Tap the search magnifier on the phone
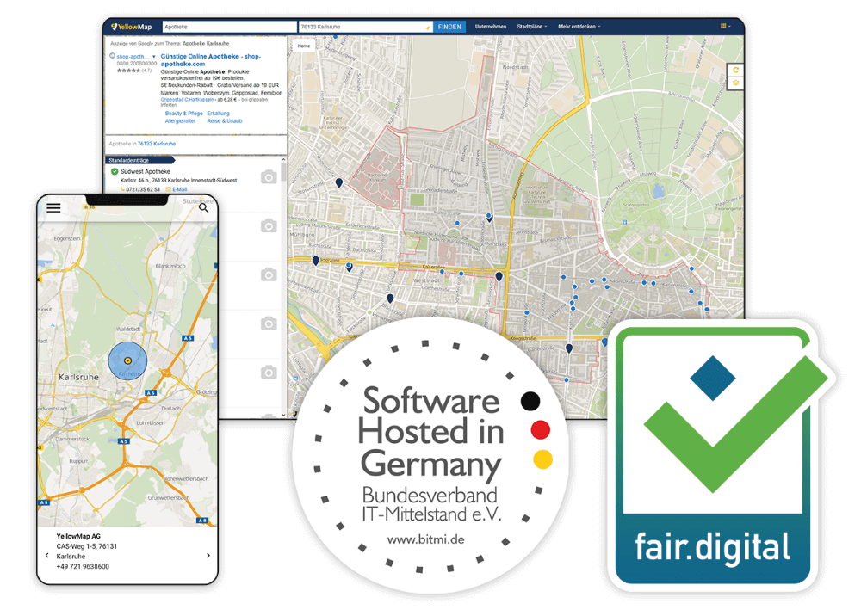 click(204, 208)
